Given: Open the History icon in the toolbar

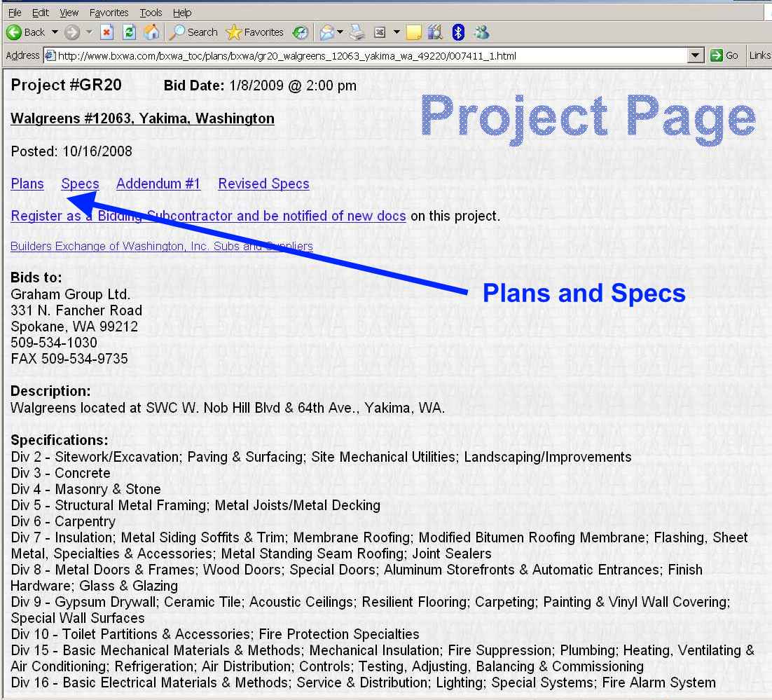Looking at the screenshot, I should pos(300,32).
